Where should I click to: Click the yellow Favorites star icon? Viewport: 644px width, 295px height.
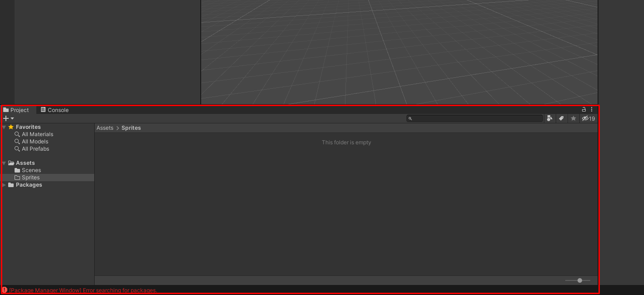pos(11,127)
